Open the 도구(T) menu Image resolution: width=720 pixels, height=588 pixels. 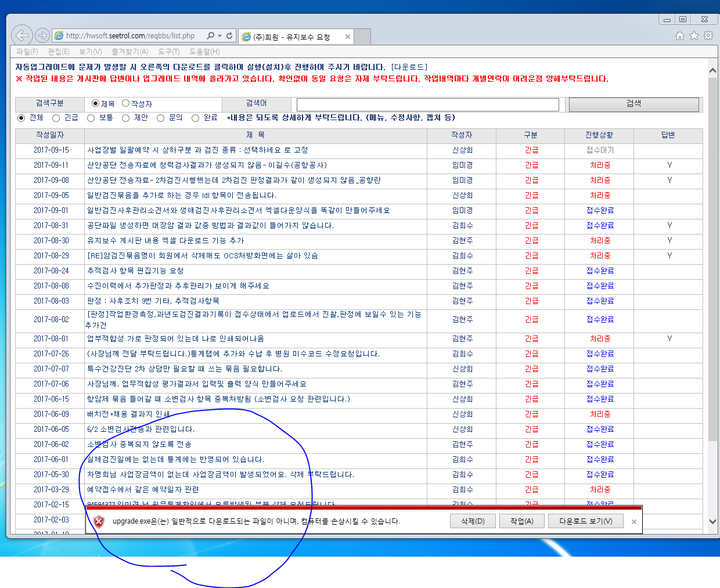[169, 52]
